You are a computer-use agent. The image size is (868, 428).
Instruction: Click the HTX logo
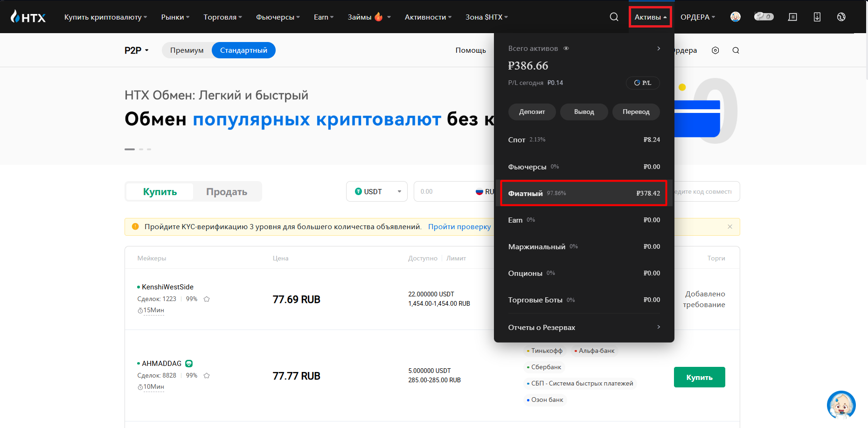coord(28,17)
